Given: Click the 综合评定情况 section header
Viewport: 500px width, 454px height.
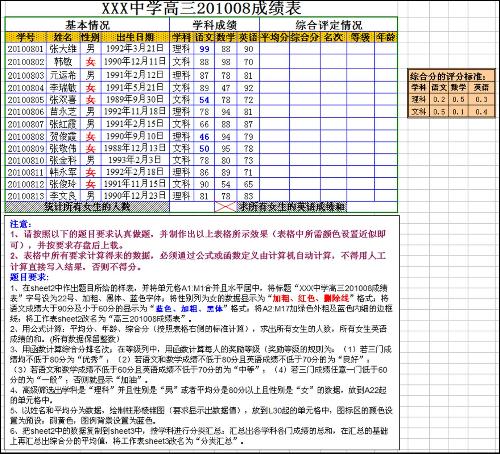Looking at the screenshot, I should (328, 25).
